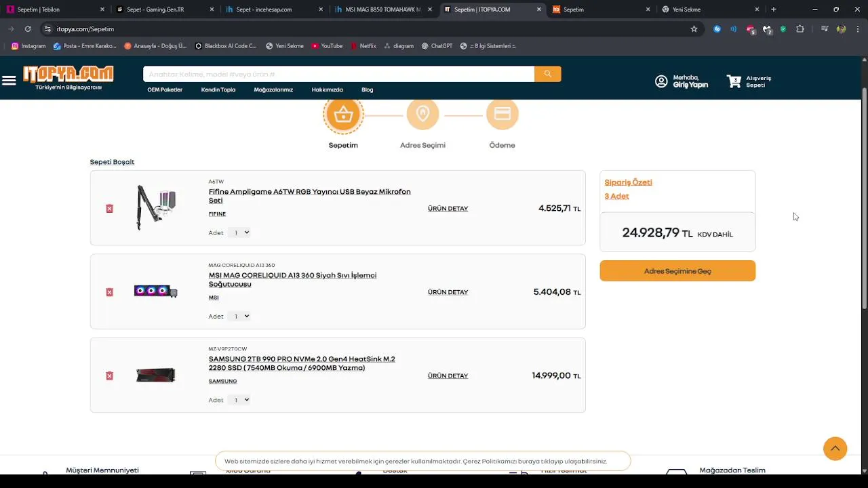Open quantity dropdown for Samsung SSD
868x488 pixels.
tap(239, 400)
